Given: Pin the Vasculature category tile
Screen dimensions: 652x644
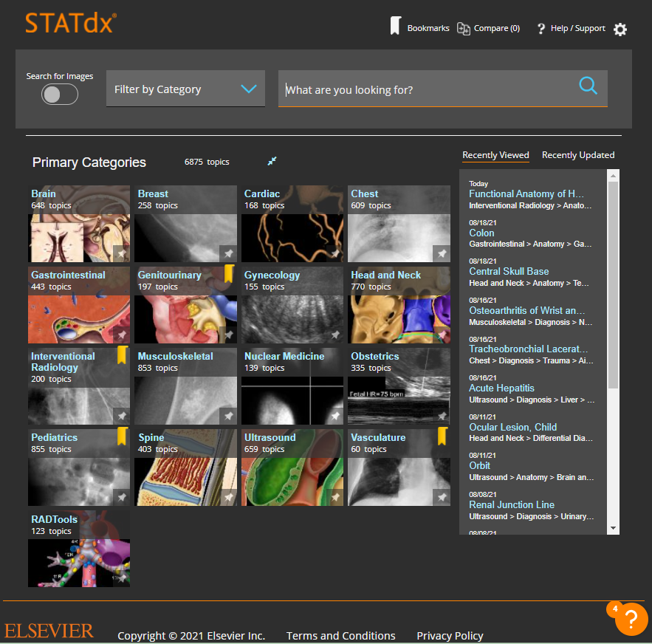Looking at the screenshot, I should click(442, 497).
